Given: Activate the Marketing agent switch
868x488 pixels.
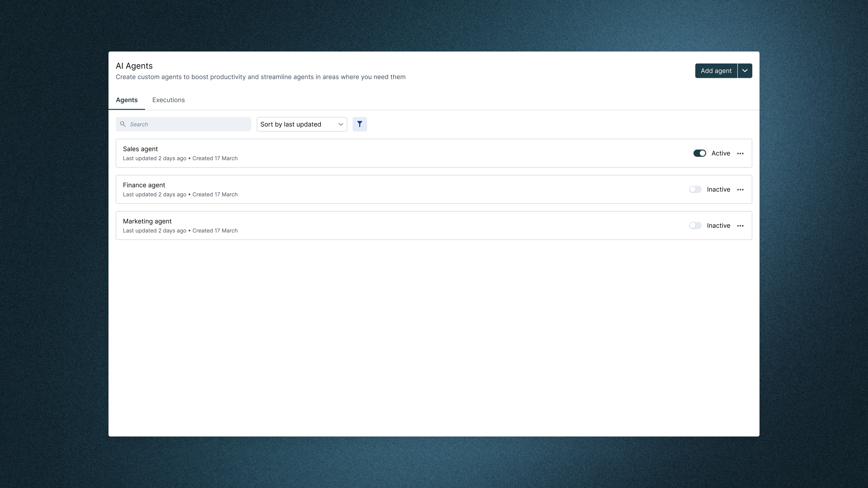Looking at the screenshot, I should (x=695, y=225).
